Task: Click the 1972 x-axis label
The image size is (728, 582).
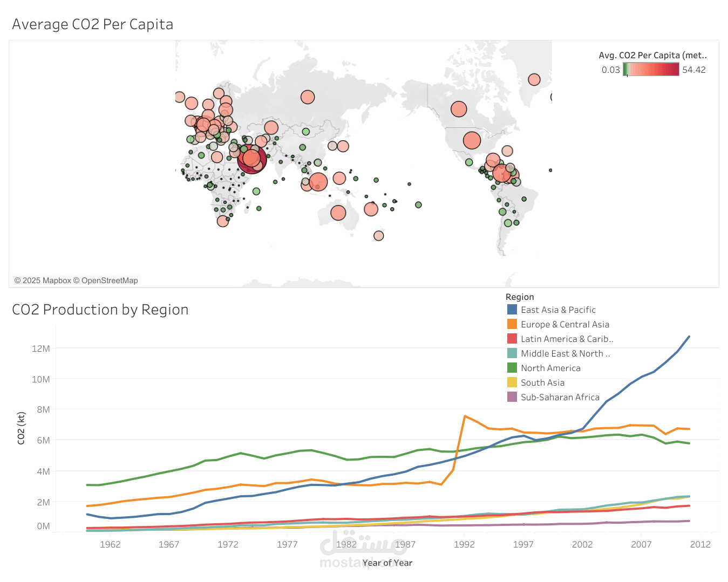Action: (228, 544)
